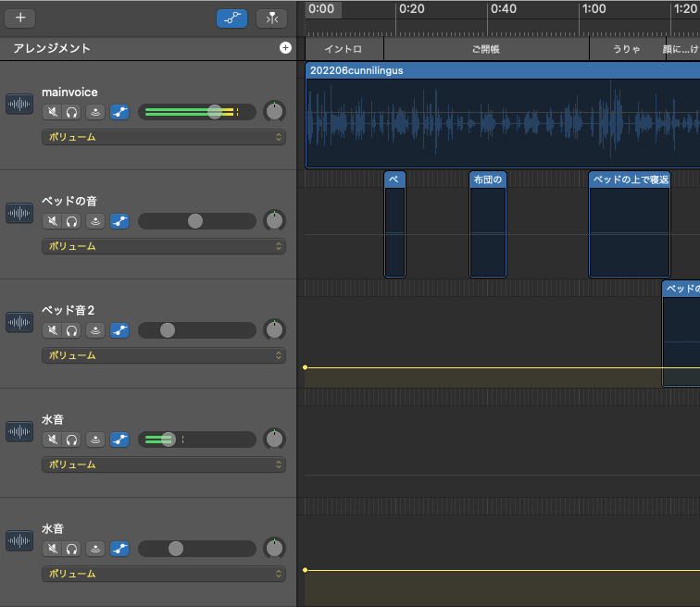Click the lower 水音 track waveform icon
Image resolution: width=700 pixels, height=607 pixels.
point(19,540)
